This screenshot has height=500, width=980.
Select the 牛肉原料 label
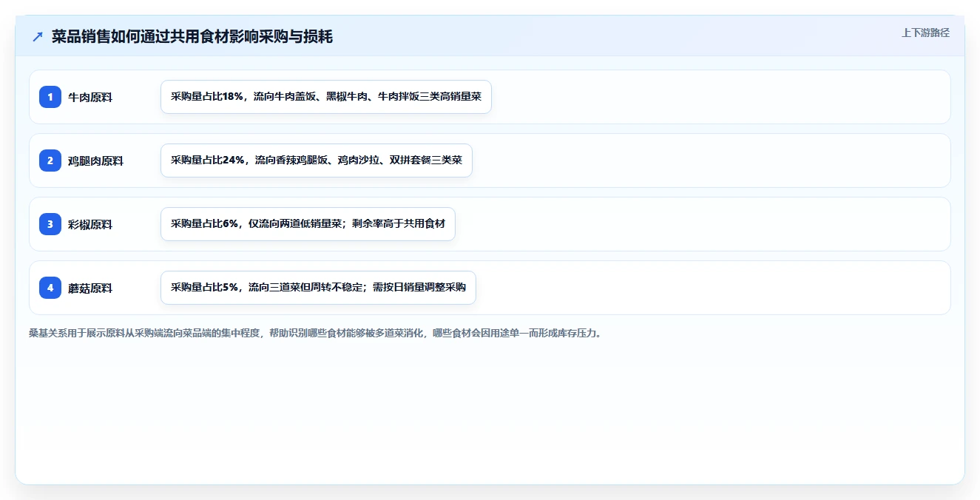90,97
